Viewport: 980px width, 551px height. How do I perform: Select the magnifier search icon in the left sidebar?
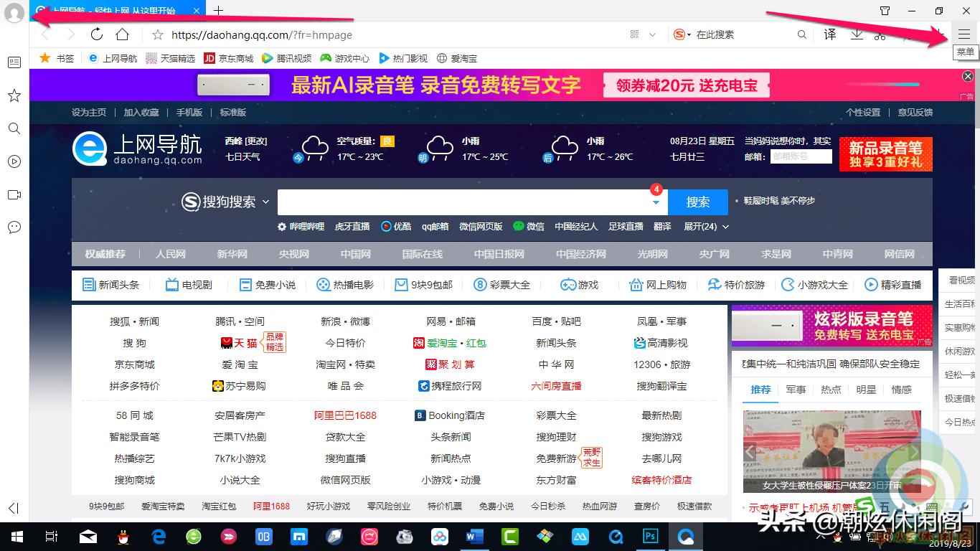14,128
